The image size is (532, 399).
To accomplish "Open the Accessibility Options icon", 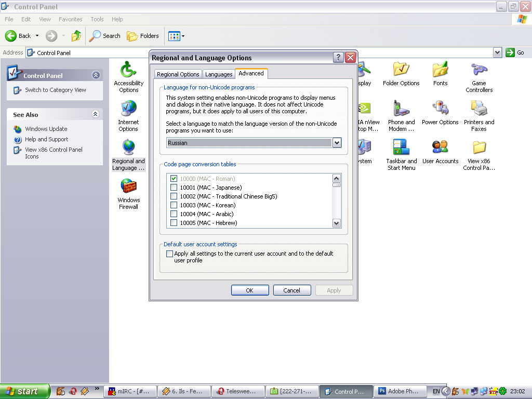I will [x=128, y=70].
